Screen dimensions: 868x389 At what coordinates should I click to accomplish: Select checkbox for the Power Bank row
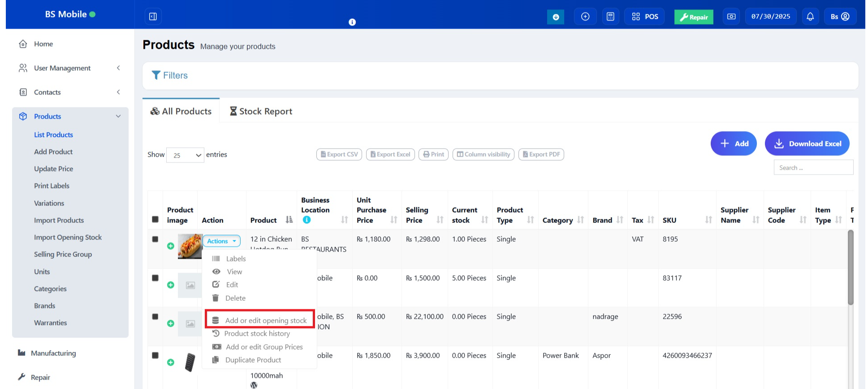155,355
